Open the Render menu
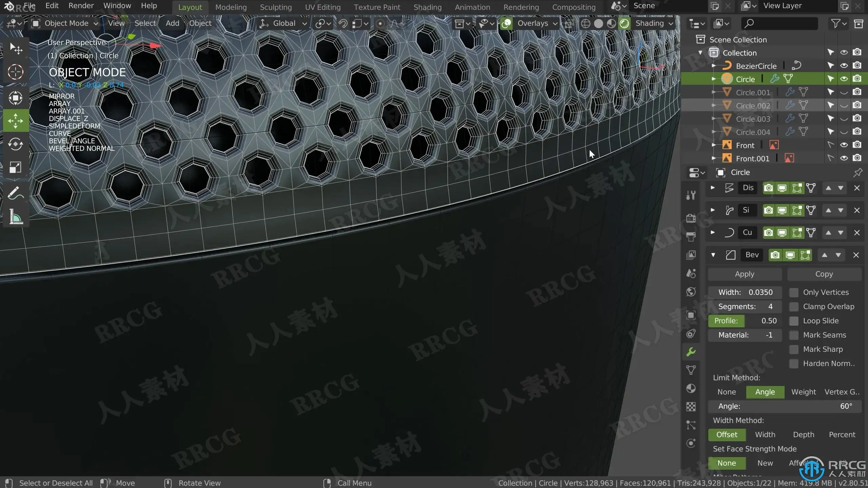The image size is (868, 488). tap(81, 6)
